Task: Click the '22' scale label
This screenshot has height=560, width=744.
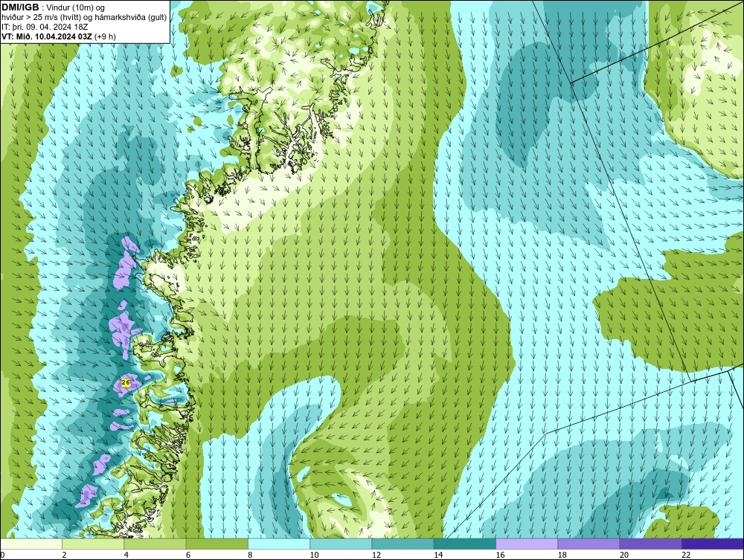Action: 686,556
